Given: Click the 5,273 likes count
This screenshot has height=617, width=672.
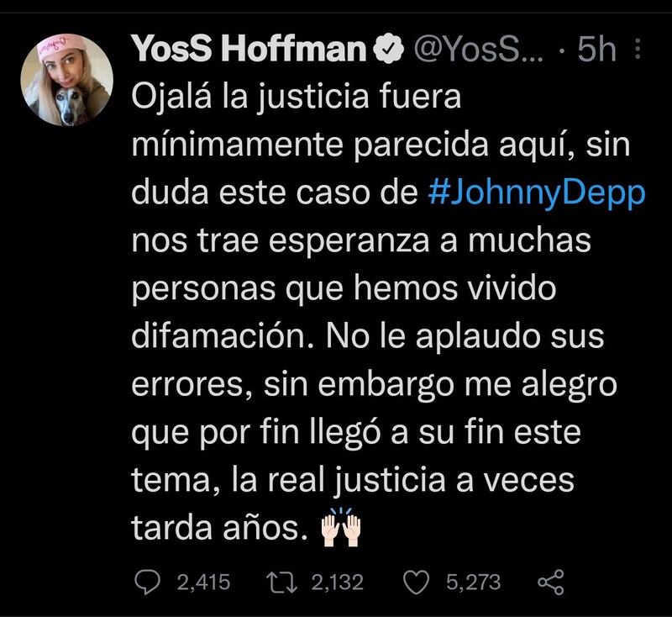Looking at the screenshot, I should point(472,582).
